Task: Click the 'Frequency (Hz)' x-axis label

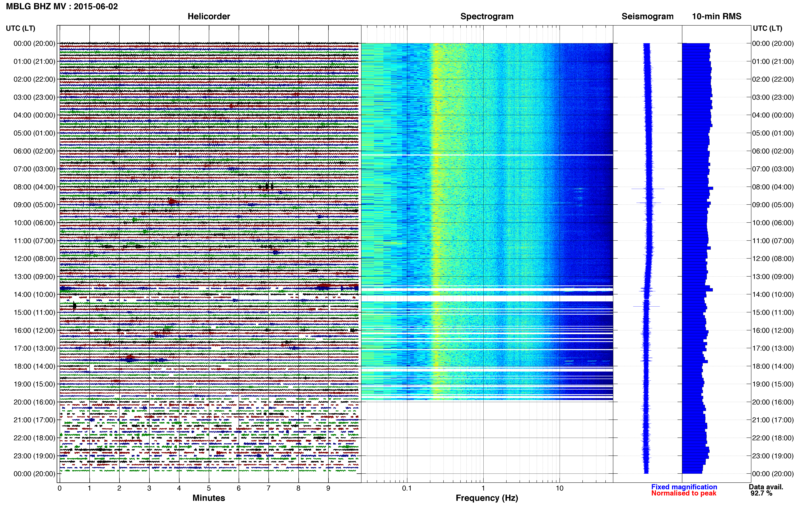Action: tap(487, 498)
